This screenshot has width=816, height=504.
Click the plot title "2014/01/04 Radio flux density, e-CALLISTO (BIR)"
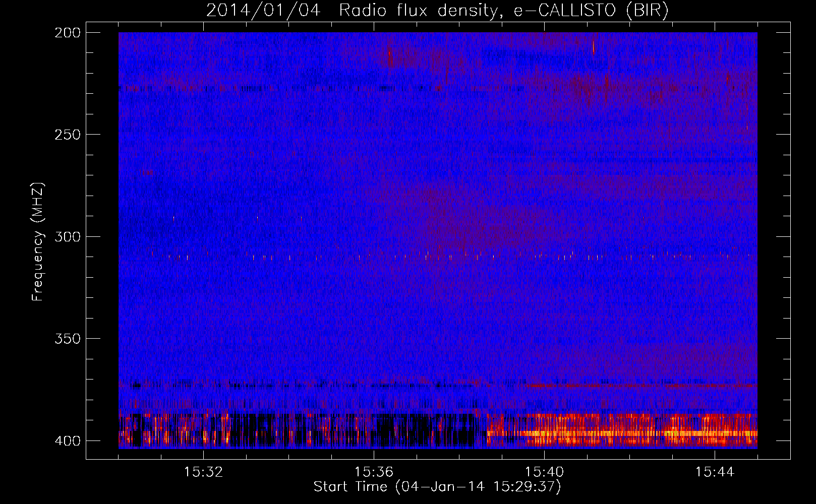[437, 10]
